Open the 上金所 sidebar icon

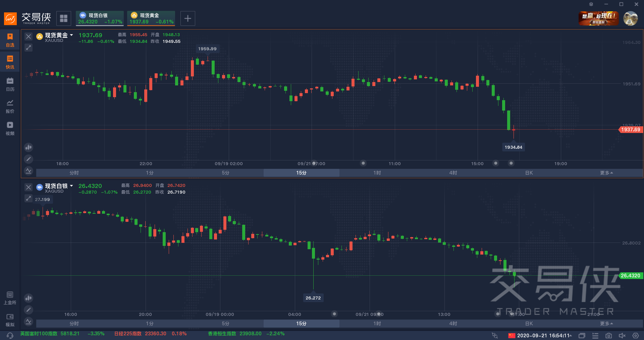[x=10, y=297]
